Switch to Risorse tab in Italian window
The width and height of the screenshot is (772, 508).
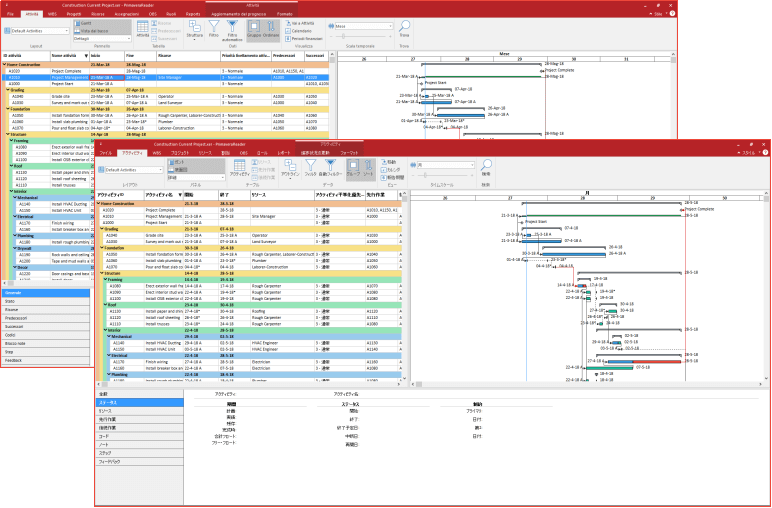(x=98, y=14)
